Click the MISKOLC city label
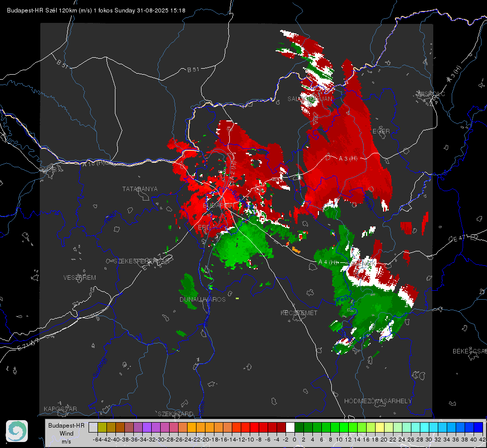Screen dimensions: 487x448 coord(431,94)
